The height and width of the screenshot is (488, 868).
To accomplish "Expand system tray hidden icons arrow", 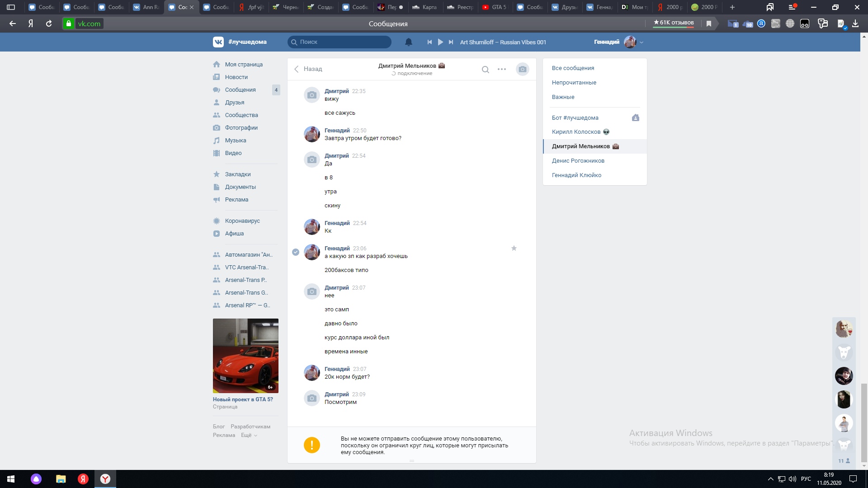I will pos(770,479).
